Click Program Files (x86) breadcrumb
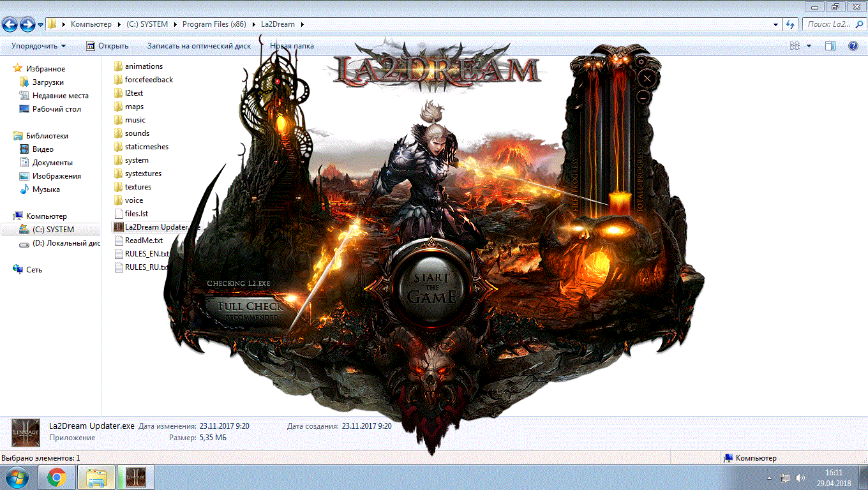868x490 pixels. point(214,24)
